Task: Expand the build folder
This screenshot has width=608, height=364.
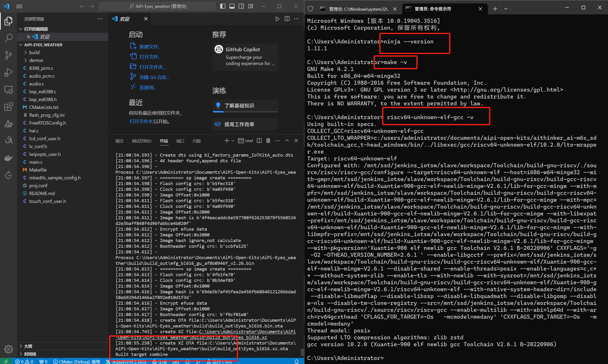Action: tap(25, 52)
